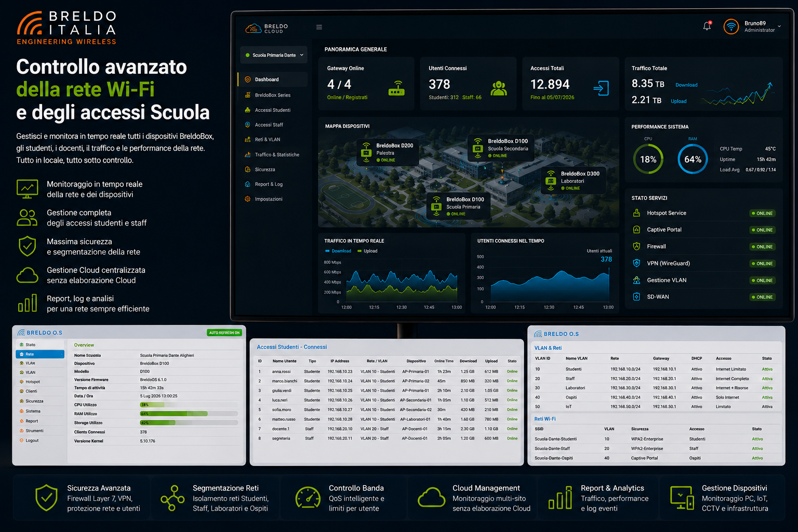This screenshot has height=532, width=798.
Task: Select the docente.1 username cell
Action: (281, 429)
